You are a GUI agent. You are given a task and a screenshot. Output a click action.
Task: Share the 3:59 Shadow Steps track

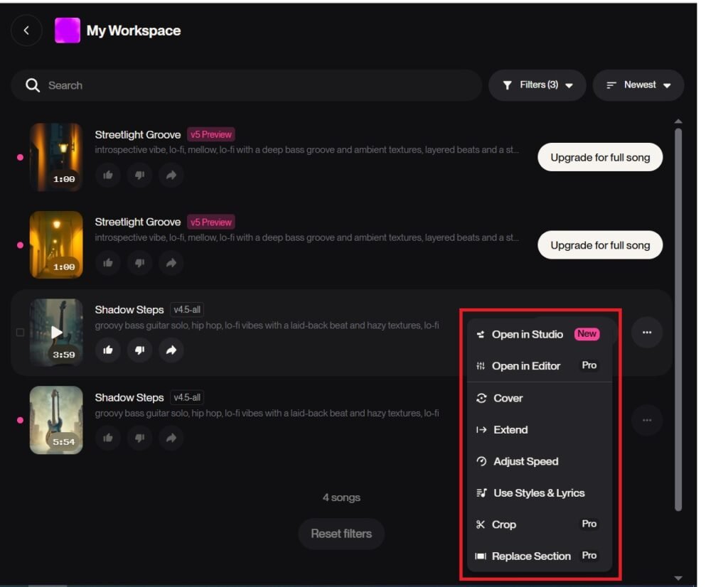coord(171,350)
